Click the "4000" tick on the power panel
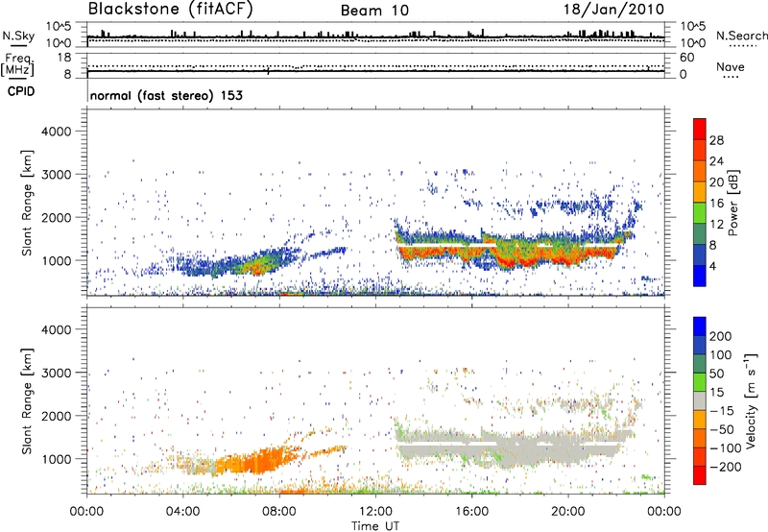Viewport: 768px width, 532px height. 57,132
